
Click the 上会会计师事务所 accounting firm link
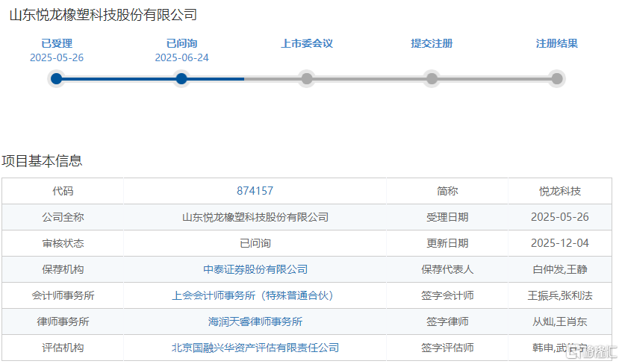pyautogui.click(x=255, y=295)
